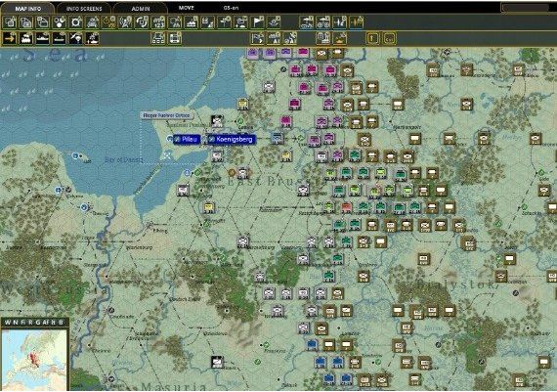The height and width of the screenshot is (392, 557).
Task: Click the empty field at top right
Action: click(x=526, y=8)
